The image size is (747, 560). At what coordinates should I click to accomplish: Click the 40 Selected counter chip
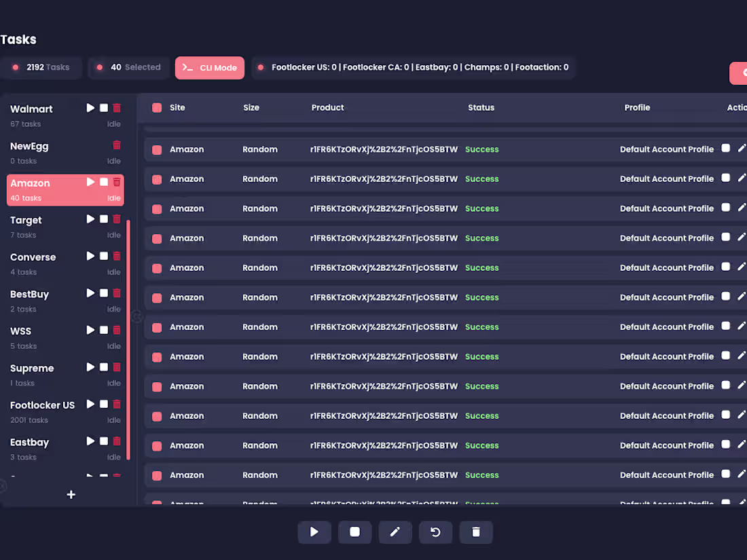point(128,67)
